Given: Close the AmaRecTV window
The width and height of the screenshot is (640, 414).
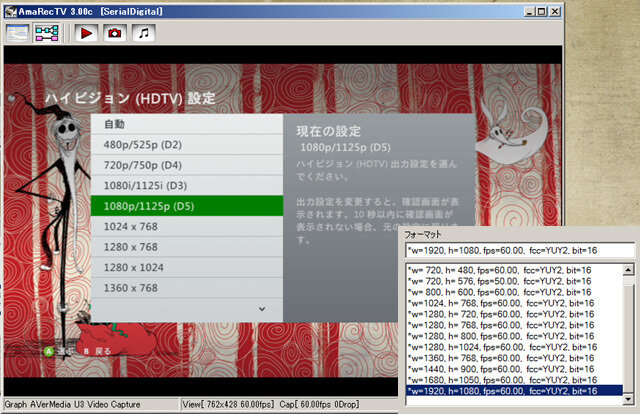Looking at the screenshot, I should coord(555,12).
